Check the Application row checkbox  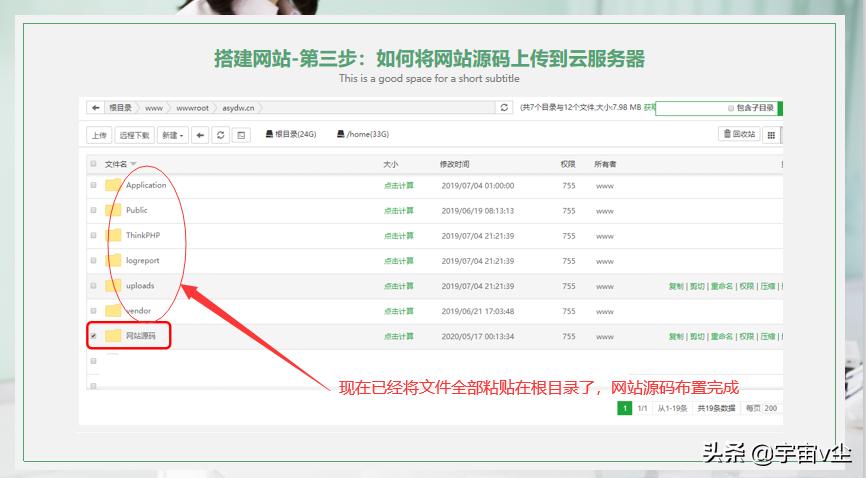coord(93,185)
